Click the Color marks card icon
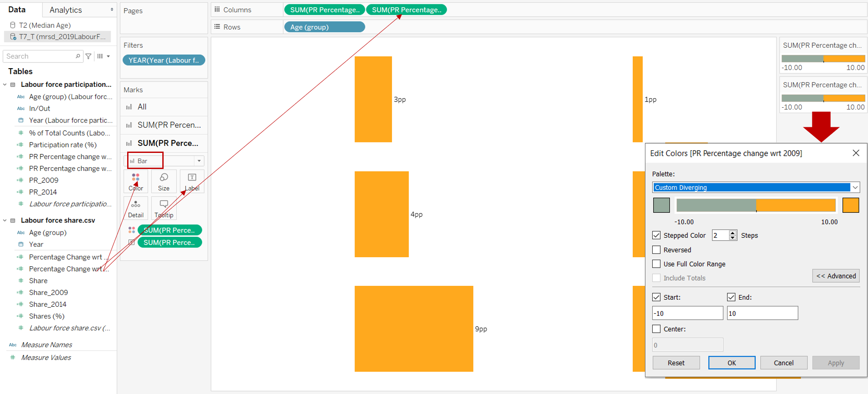The width and height of the screenshot is (868, 394). [136, 181]
